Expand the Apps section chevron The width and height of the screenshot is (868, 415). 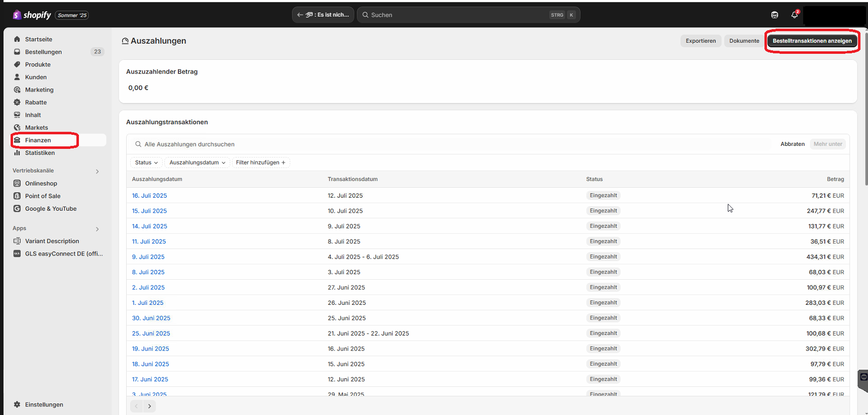pyautogui.click(x=97, y=229)
